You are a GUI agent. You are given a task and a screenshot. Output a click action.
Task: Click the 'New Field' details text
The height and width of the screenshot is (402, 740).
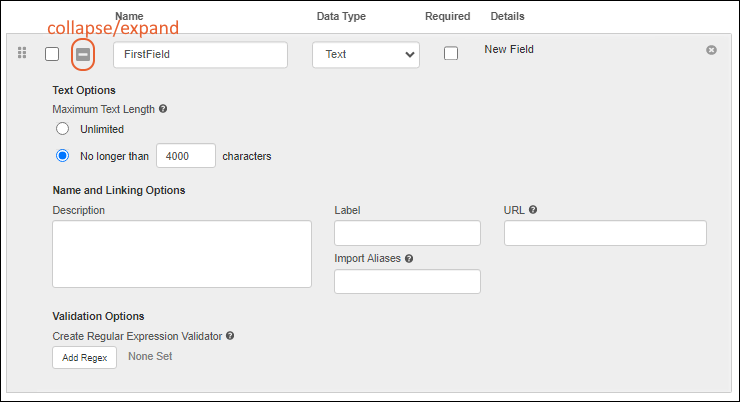point(508,49)
